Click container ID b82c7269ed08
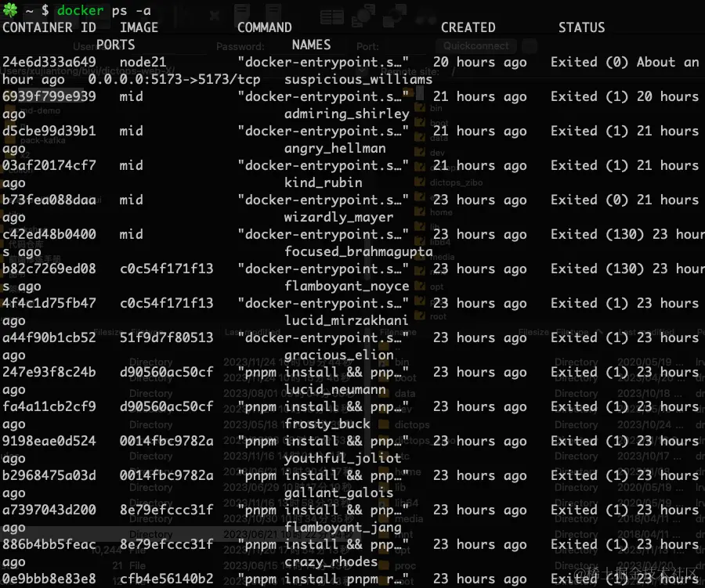The width and height of the screenshot is (705, 588). coord(49,269)
